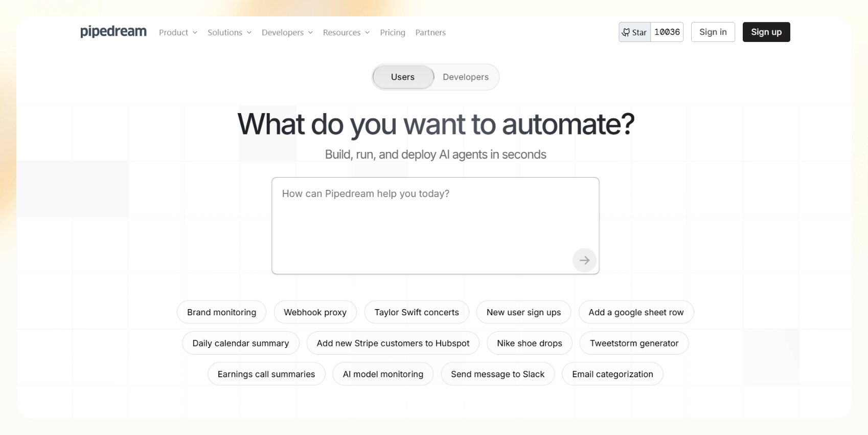The width and height of the screenshot is (868, 435).
Task: Pick Add new Stripe customers to Hubspot
Action: point(393,343)
